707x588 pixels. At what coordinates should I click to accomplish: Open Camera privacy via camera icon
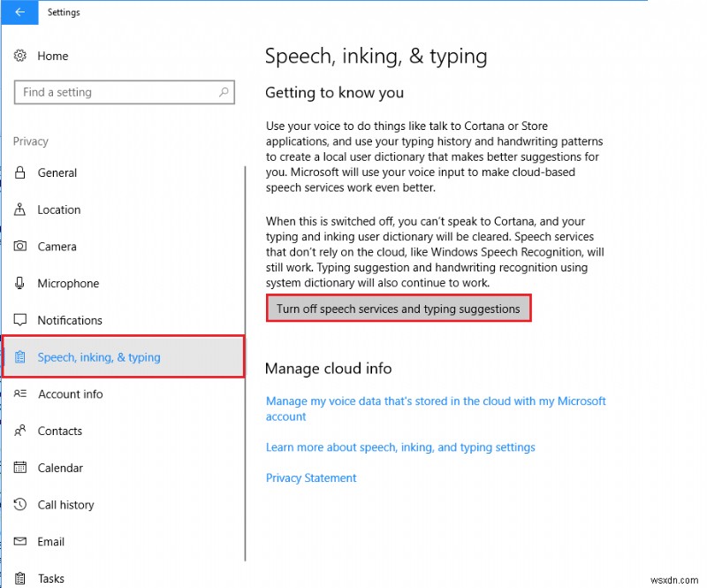pos(20,246)
